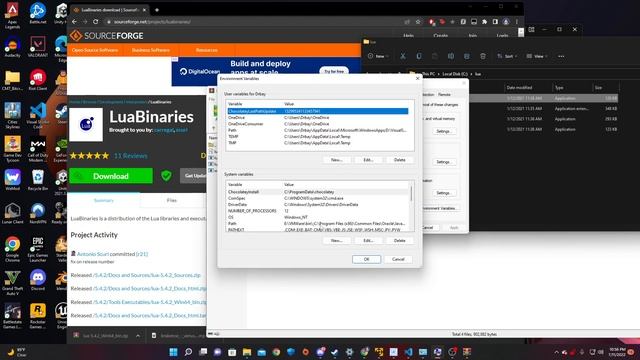Open the 11 Reviews link
The image size is (640, 360).
click(131, 156)
